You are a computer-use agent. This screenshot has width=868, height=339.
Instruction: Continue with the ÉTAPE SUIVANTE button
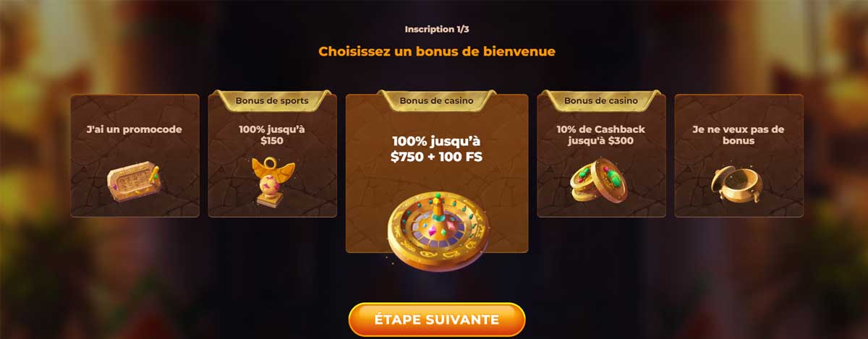coord(437,319)
